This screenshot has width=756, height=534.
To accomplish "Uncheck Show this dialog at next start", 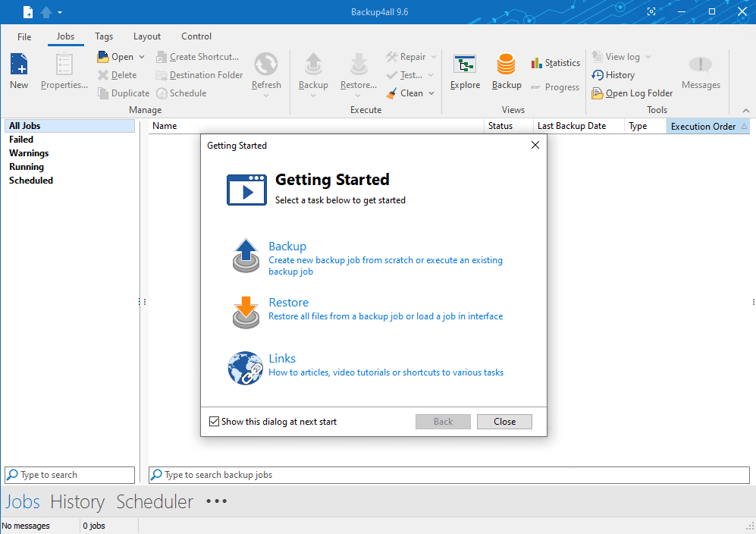I will point(214,422).
